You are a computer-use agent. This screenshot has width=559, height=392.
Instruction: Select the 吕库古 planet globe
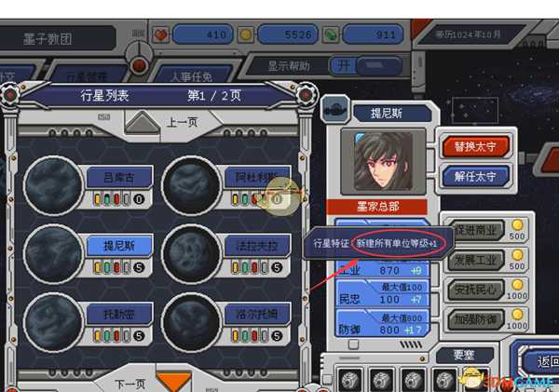[x=53, y=185]
